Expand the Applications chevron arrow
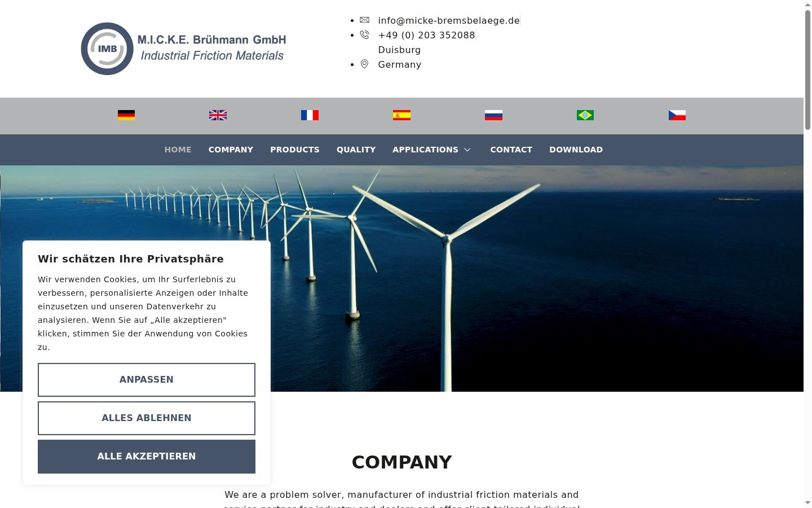Viewport: 812px width, 508px height. pos(467,150)
